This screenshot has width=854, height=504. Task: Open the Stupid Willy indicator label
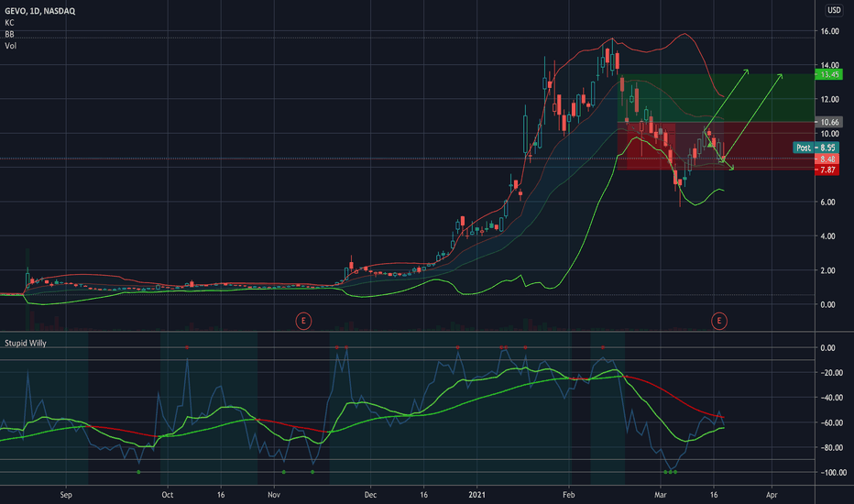[26, 344]
